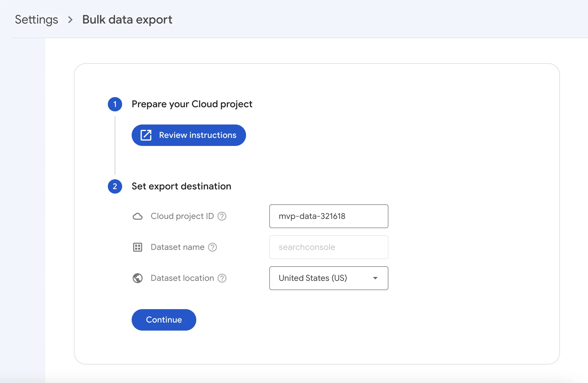
Task: Click the globe icon beside Dataset location
Action: pos(137,278)
